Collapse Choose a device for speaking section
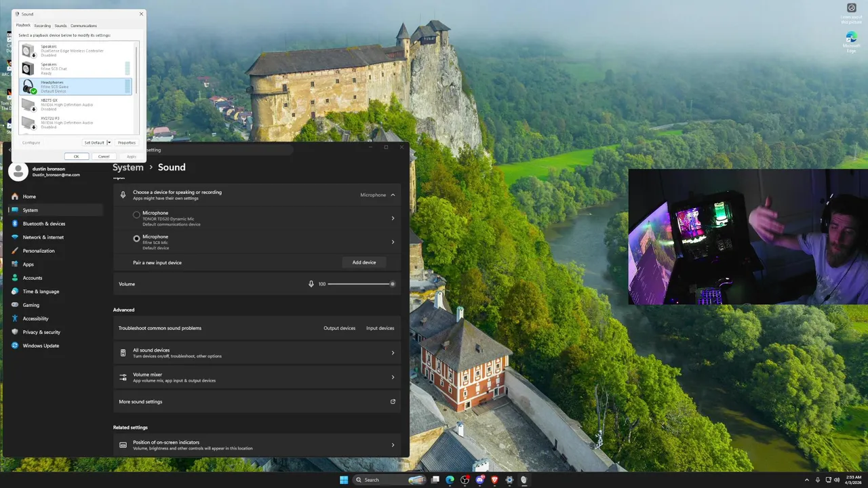The image size is (868, 488). coord(393,195)
